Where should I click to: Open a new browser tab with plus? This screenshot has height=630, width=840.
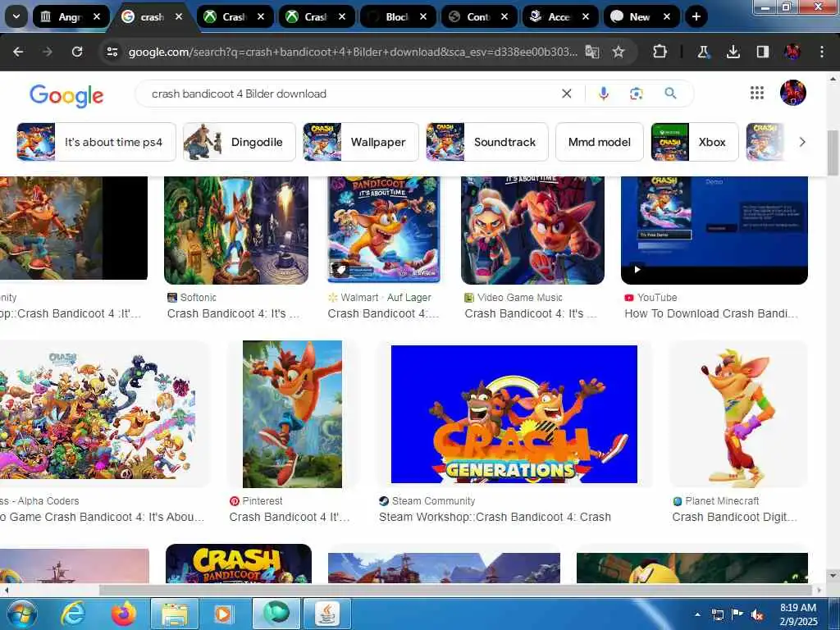click(696, 16)
